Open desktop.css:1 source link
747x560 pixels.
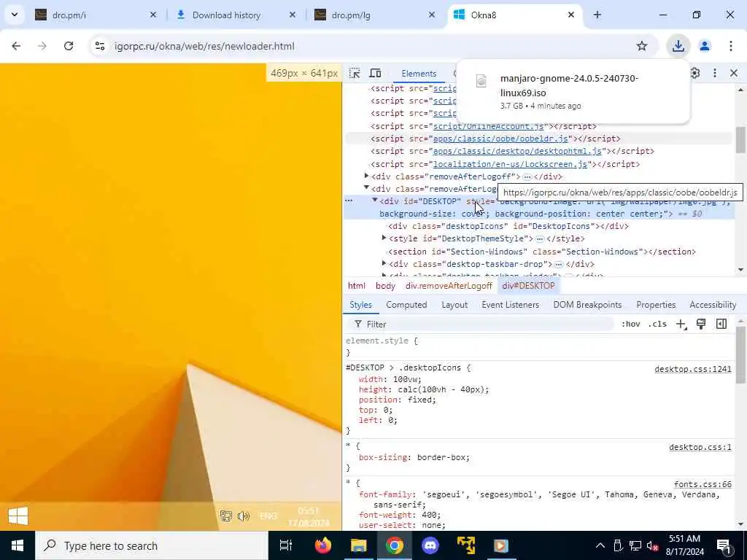click(x=700, y=447)
